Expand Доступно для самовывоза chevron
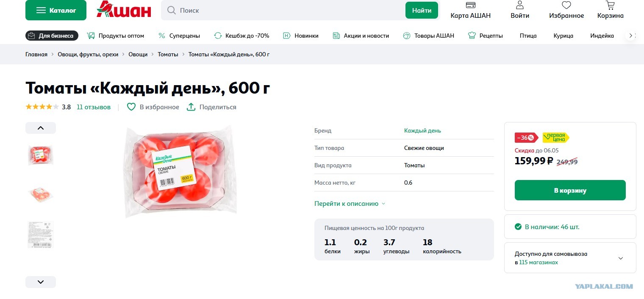644x299 pixels. (x=621, y=258)
